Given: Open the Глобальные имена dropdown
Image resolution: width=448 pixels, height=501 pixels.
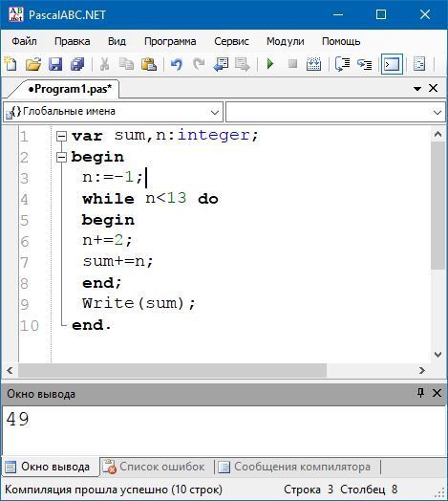Looking at the screenshot, I should point(113,112).
